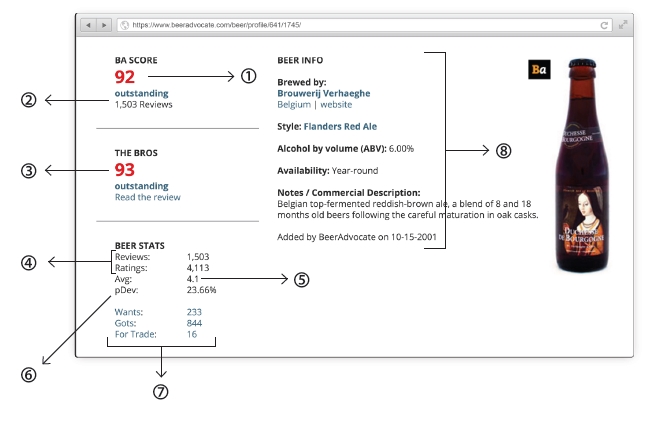This screenshot has height=440, width=662.
Task: Click the black Ba logo badge
Action: 539,69
